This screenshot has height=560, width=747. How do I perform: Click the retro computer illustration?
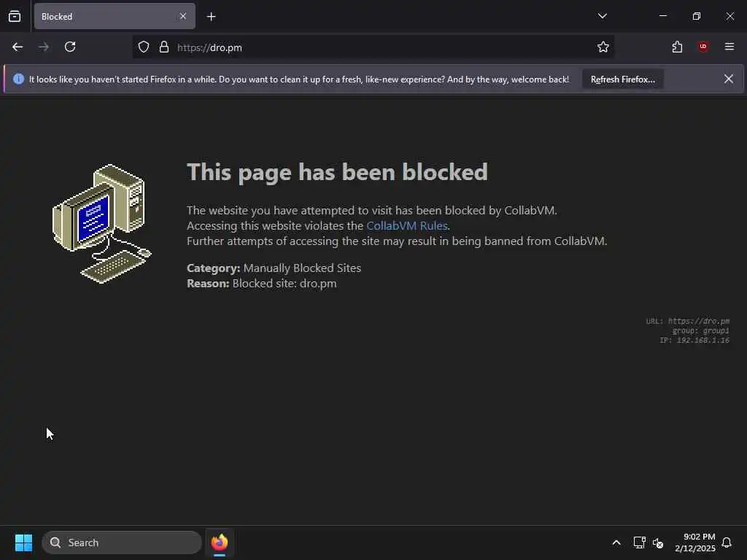point(101,224)
